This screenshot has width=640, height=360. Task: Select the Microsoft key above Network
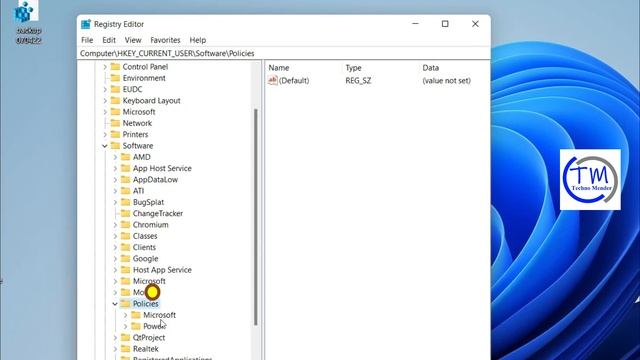pyautogui.click(x=139, y=112)
